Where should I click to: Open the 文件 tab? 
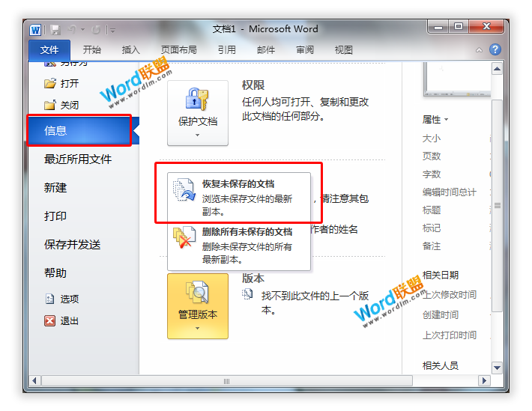click(x=49, y=50)
